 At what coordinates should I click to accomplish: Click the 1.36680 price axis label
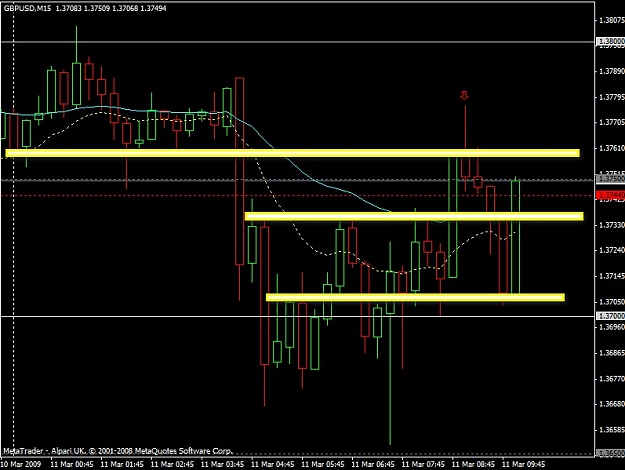coord(612,404)
